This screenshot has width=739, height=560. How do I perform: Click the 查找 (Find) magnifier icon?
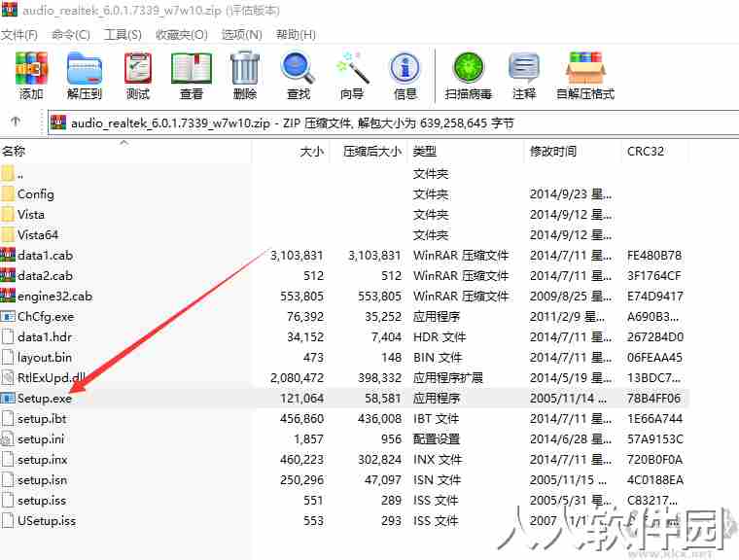click(298, 69)
